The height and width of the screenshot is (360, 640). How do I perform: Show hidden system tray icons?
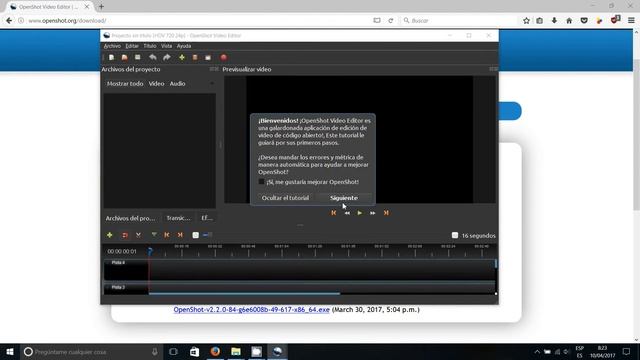coord(537,352)
